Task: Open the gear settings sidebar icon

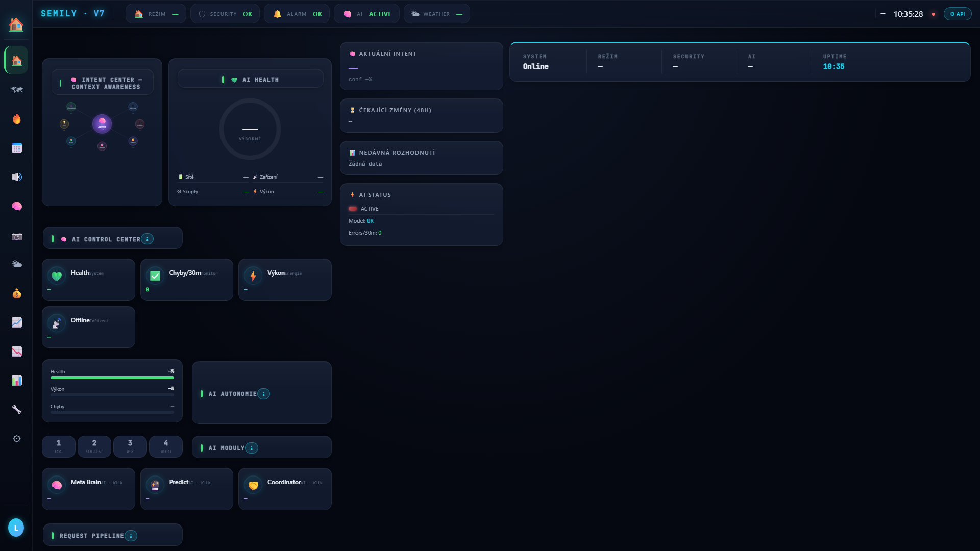Action: (x=17, y=439)
